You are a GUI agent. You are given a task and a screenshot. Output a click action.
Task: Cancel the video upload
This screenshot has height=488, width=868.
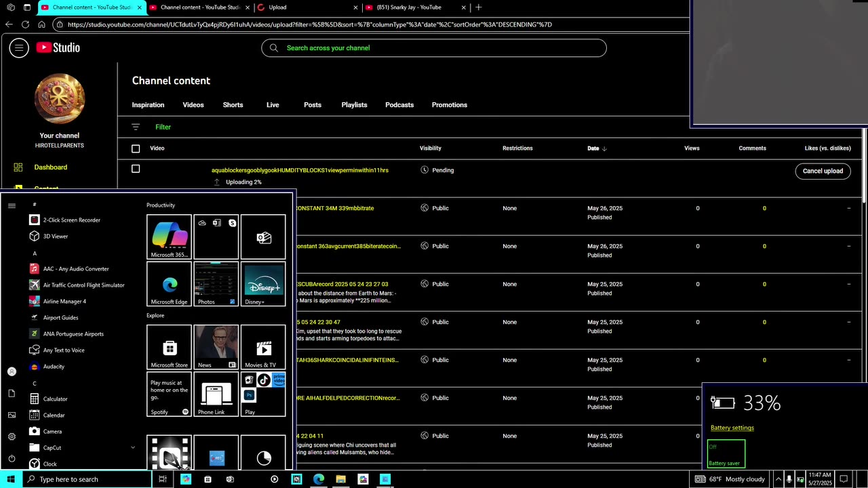click(x=823, y=171)
